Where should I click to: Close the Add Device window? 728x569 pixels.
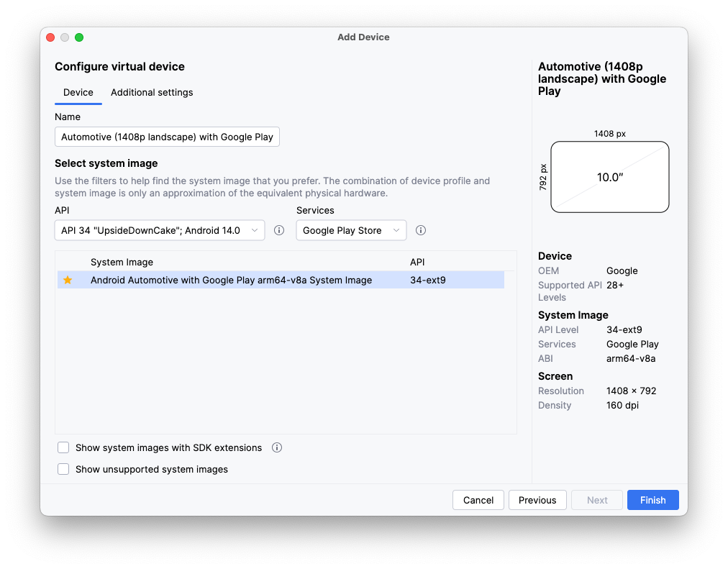point(50,37)
